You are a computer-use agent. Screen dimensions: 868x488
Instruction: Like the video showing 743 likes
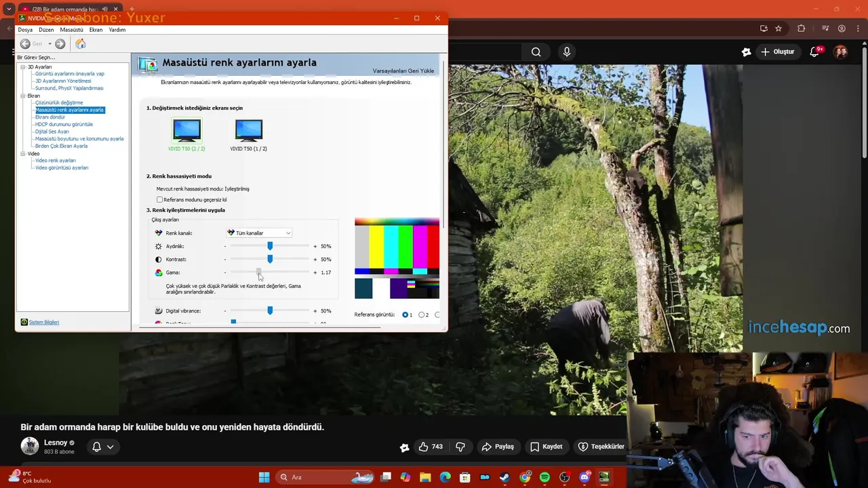[x=430, y=447]
